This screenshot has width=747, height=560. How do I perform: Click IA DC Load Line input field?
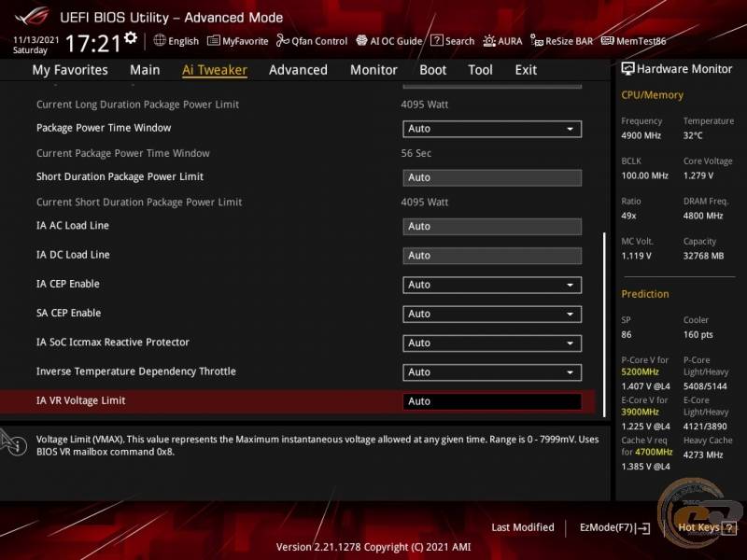[492, 256]
